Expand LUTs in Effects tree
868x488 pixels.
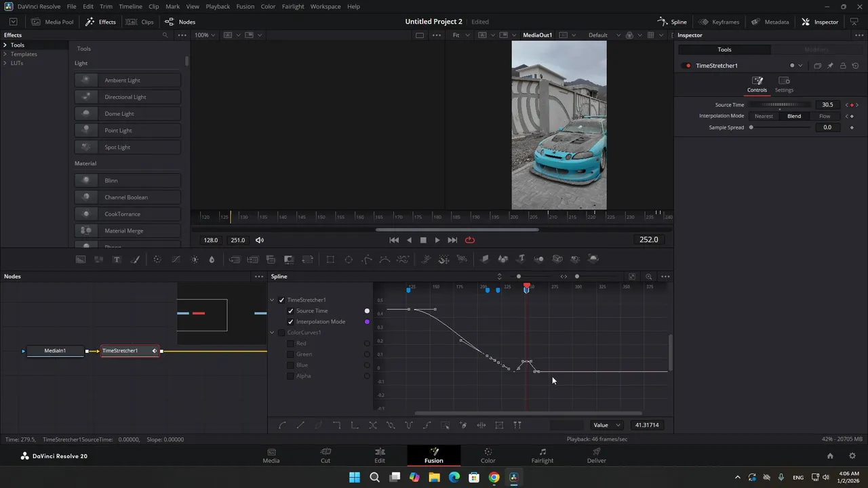coord(5,63)
